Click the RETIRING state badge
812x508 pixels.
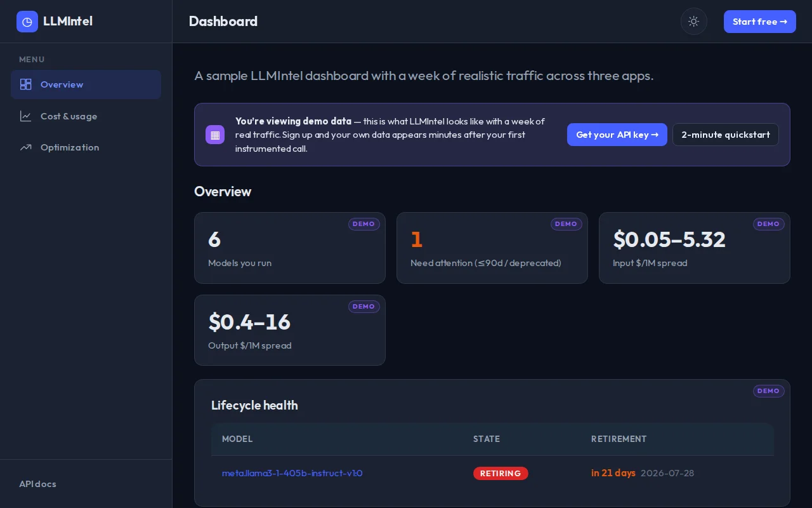coord(501,473)
